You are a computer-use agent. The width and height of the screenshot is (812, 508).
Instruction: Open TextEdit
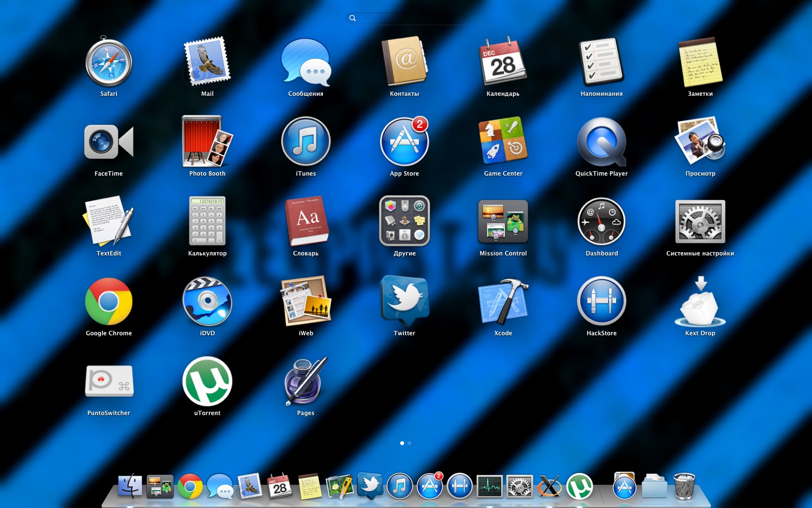click(109, 221)
